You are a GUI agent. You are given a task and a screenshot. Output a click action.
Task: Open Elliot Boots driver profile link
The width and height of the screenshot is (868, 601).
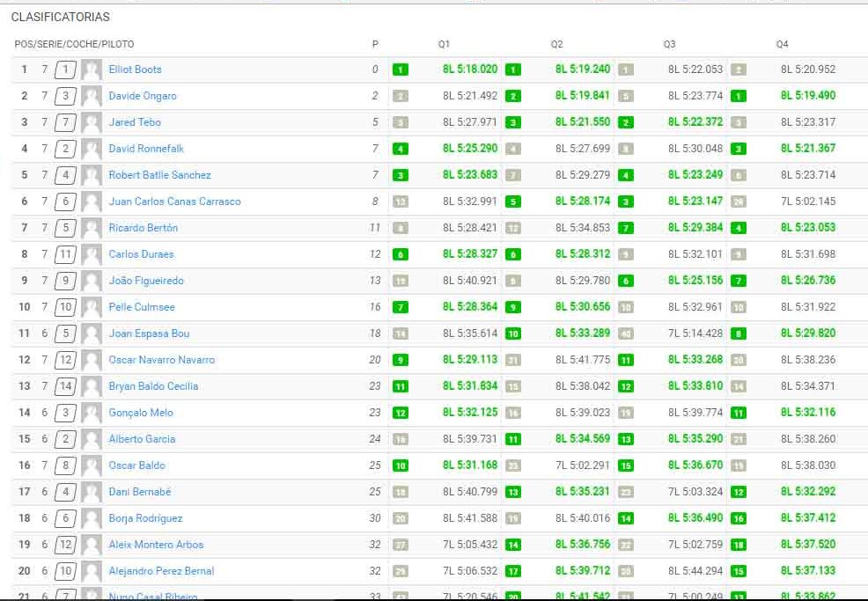tap(135, 70)
